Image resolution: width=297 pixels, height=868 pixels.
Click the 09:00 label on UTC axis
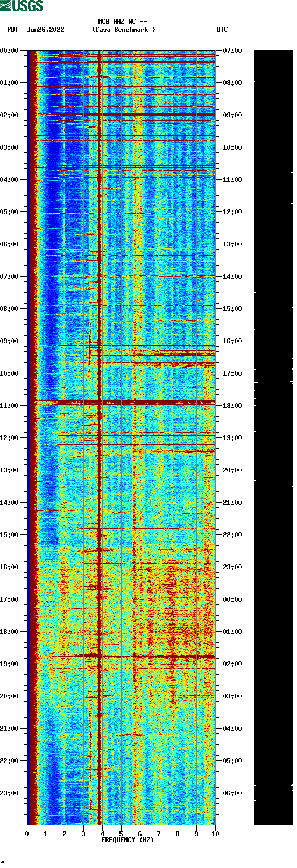[232, 115]
